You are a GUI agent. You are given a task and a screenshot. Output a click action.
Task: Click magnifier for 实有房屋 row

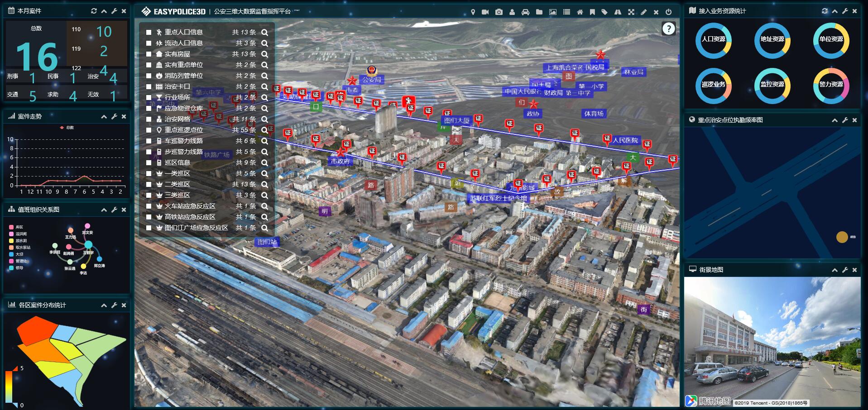[x=265, y=54]
